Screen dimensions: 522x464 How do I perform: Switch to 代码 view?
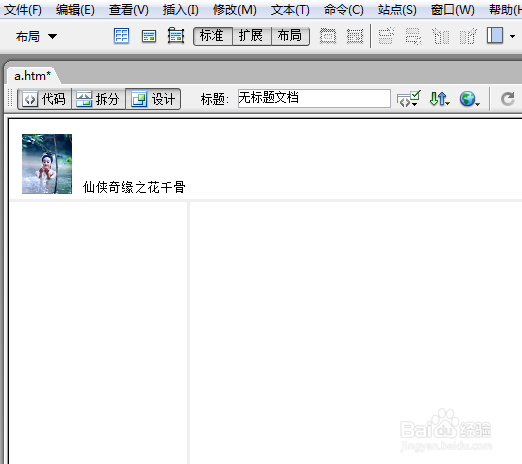[x=45, y=99]
